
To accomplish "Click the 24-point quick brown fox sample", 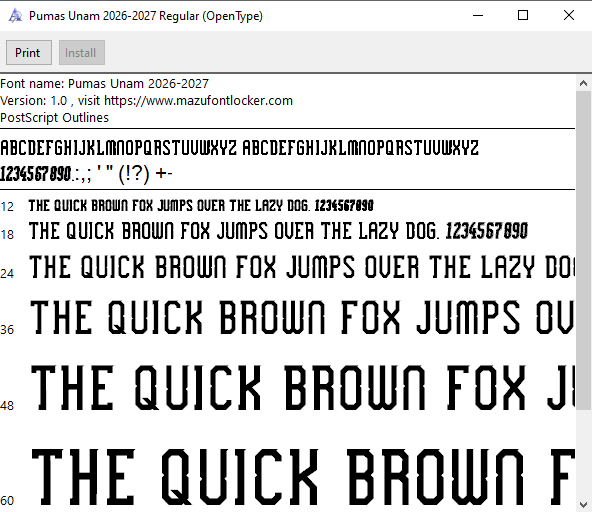I will [x=302, y=267].
